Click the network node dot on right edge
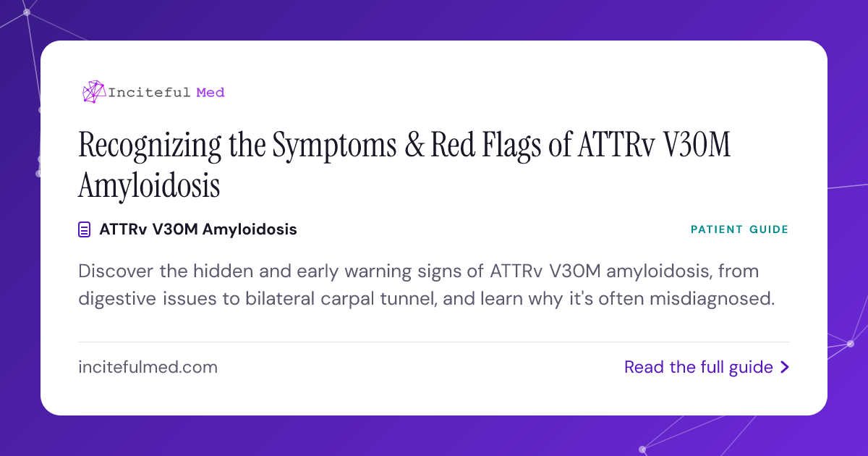Screen dimensions: 868x456 coord(851,344)
